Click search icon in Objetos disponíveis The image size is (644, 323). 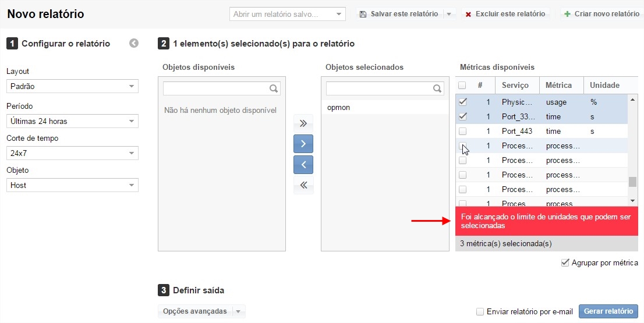274,89
